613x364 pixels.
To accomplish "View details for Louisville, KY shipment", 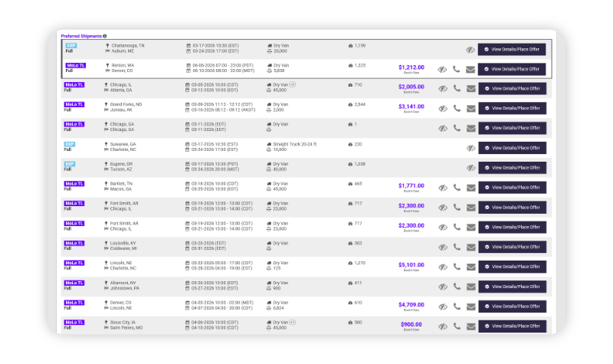I will [x=512, y=247].
